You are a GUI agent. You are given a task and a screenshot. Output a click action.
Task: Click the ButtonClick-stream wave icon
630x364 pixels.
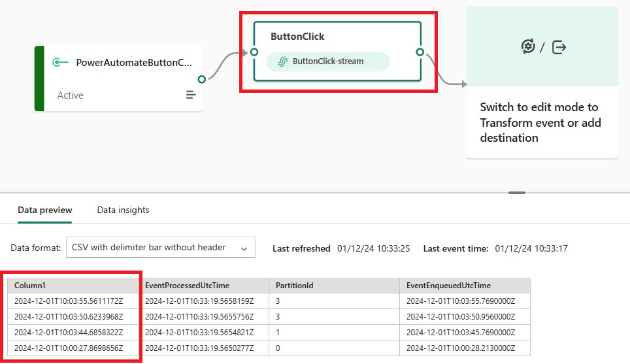tap(282, 61)
